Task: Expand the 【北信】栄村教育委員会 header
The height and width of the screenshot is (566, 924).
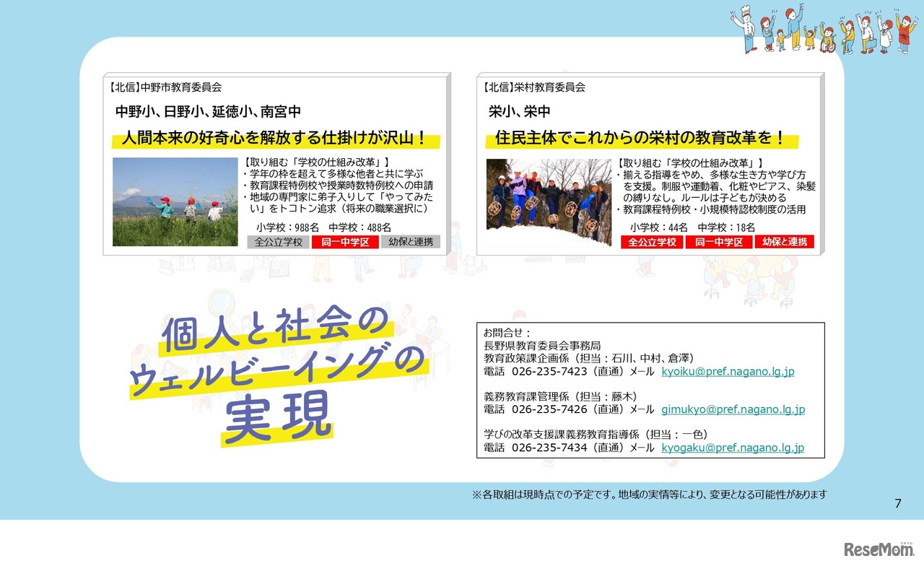Action: (x=534, y=87)
